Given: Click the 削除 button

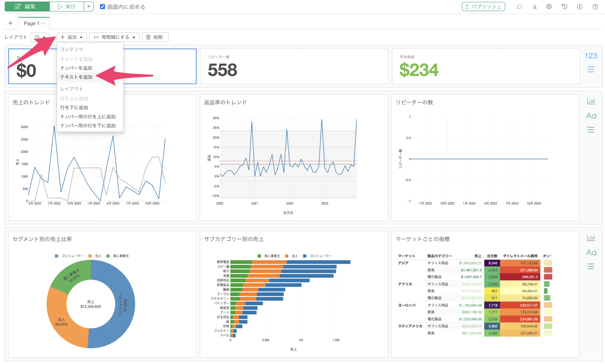Looking at the screenshot, I should point(155,37).
